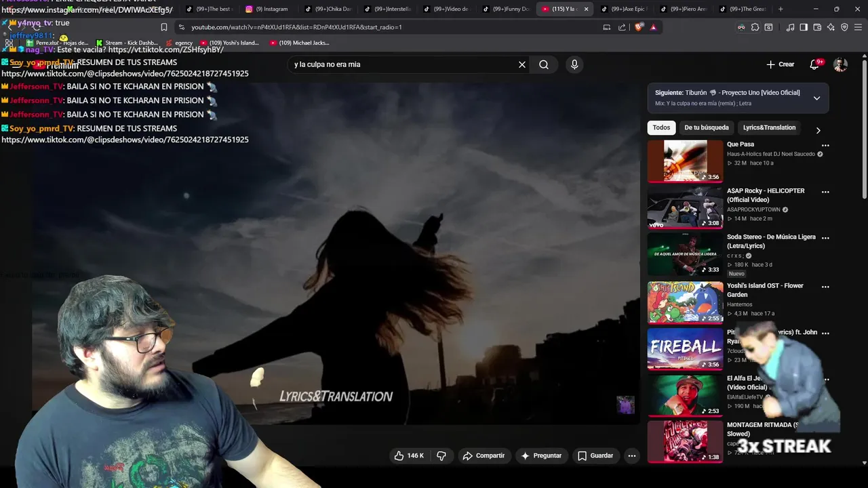
Task: Bookmark this page with the bookmark icon
Action: pyautogui.click(x=163, y=27)
